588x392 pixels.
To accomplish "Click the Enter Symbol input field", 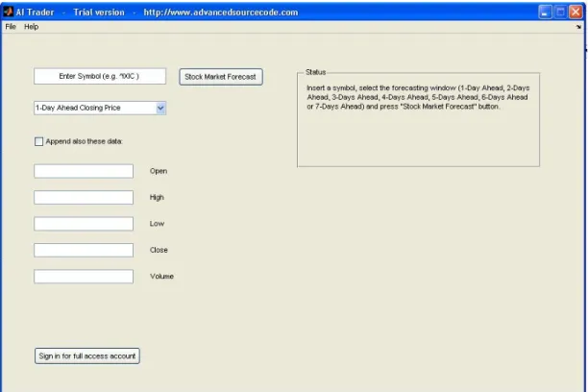I will click(x=100, y=76).
